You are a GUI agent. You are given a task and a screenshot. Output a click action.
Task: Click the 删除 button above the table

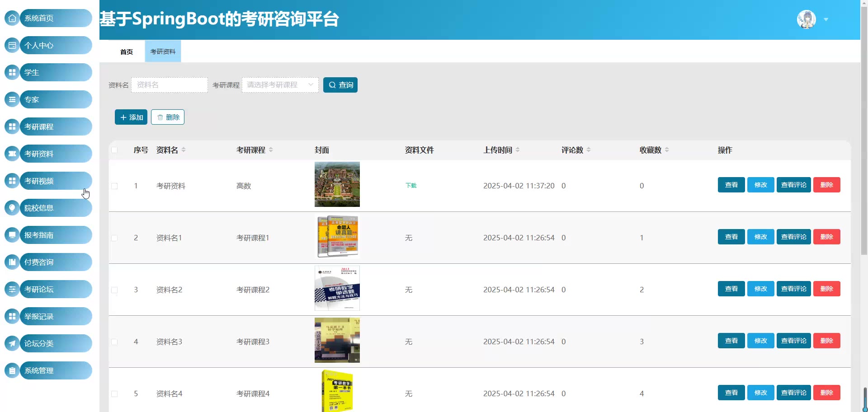[x=168, y=117]
